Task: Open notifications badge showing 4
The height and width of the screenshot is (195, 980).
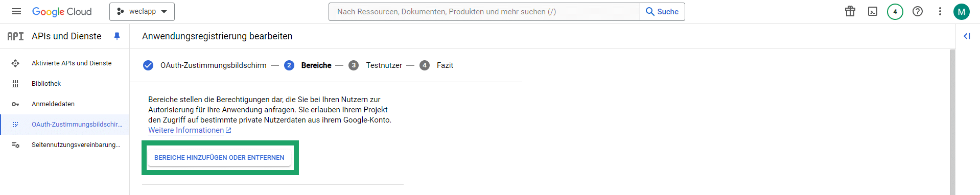Action: (895, 11)
